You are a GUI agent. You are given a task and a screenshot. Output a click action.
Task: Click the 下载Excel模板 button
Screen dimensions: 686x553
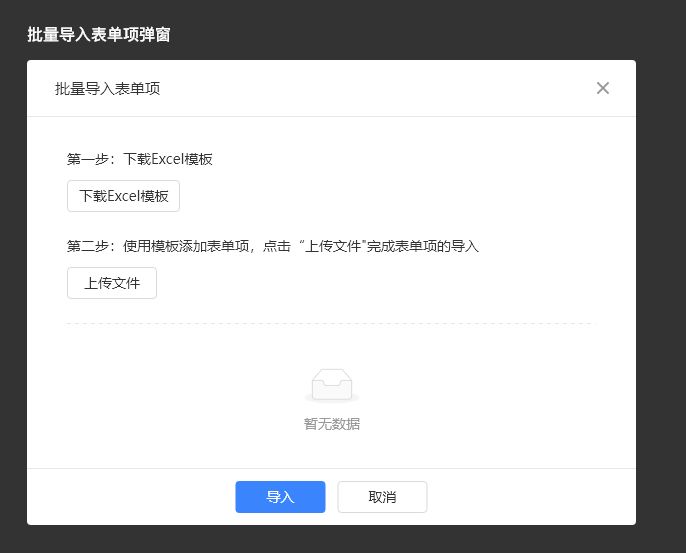[x=123, y=196]
